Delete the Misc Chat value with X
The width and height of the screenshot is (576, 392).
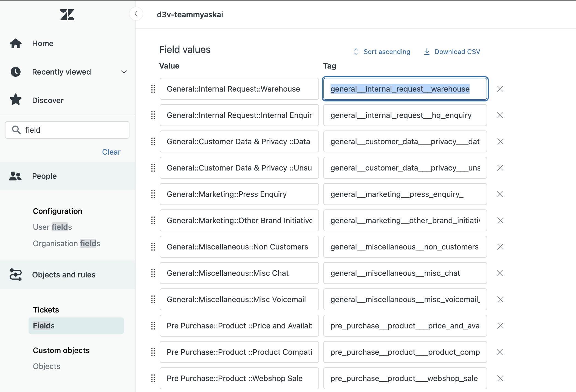coord(500,273)
